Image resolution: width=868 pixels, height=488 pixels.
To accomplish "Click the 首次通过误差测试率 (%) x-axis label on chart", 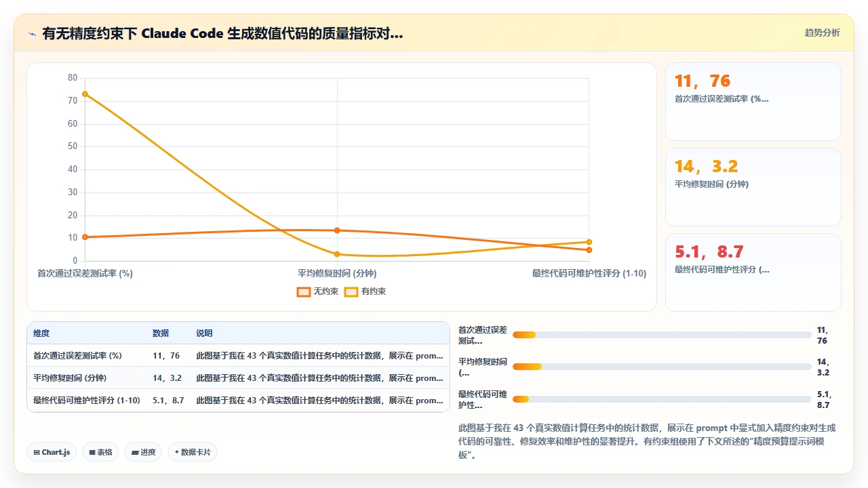I will click(85, 273).
